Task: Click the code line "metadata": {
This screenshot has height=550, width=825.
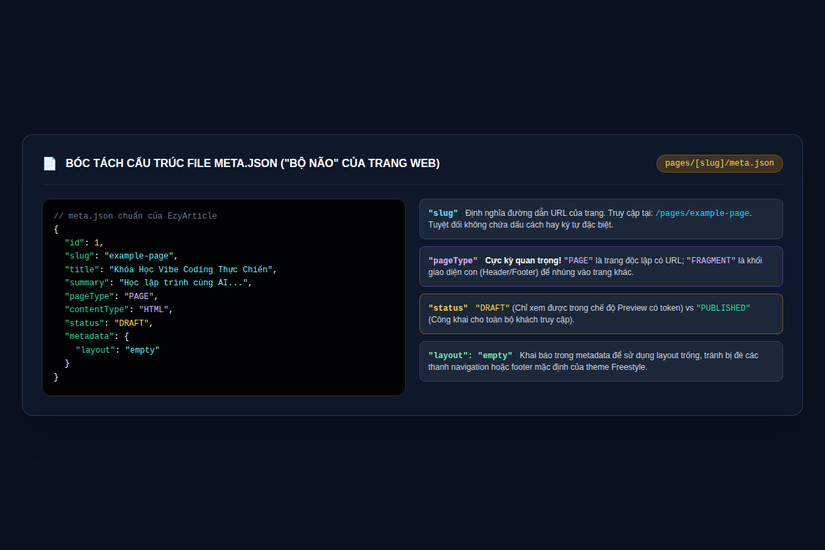Action: click(x=96, y=336)
